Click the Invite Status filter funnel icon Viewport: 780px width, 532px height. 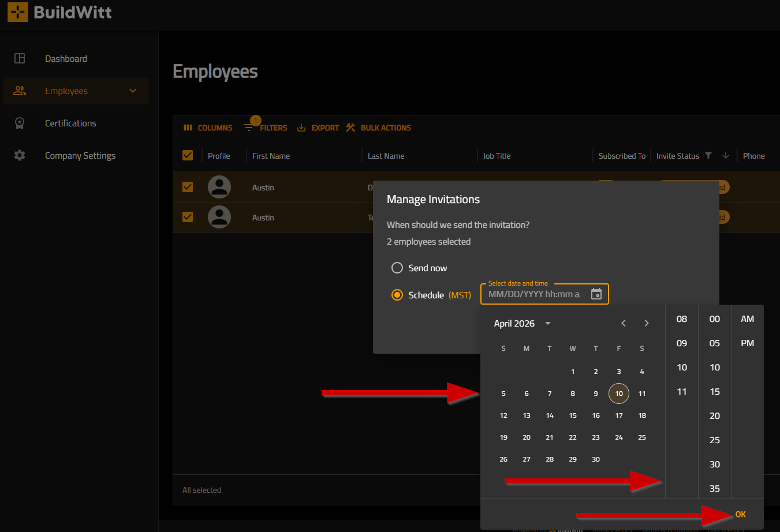click(x=708, y=155)
